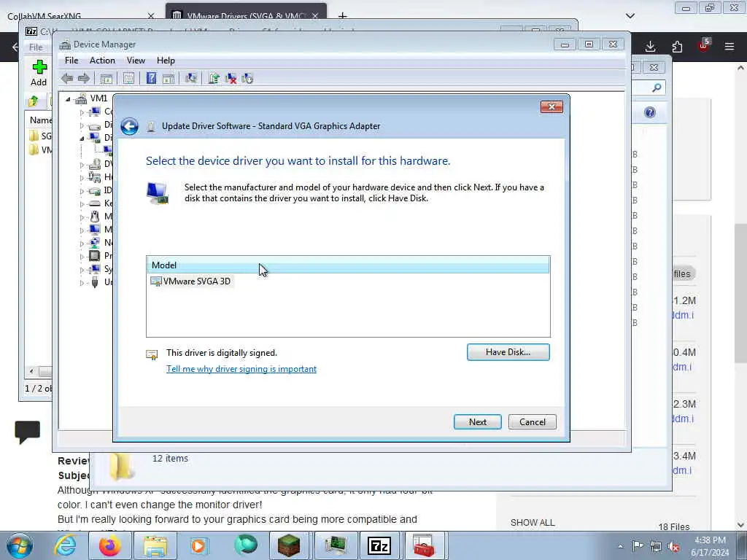Click the Name column header in 7-Zip
The image size is (747, 560).
point(39,120)
